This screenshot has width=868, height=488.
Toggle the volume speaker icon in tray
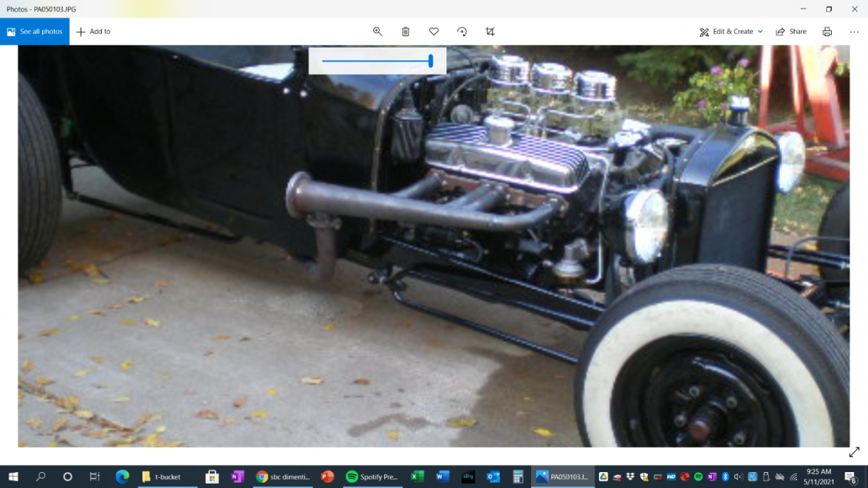pyautogui.click(x=738, y=477)
